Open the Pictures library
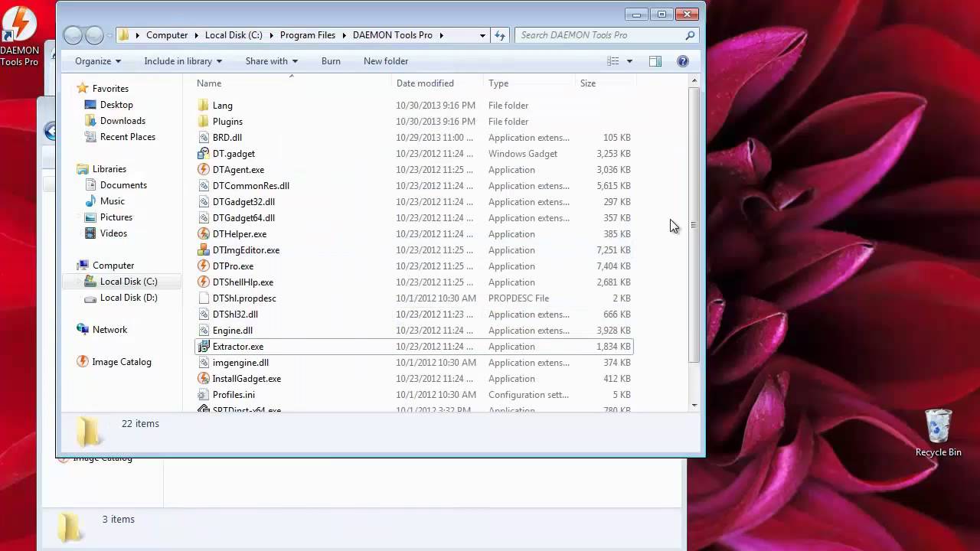 [x=116, y=217]
